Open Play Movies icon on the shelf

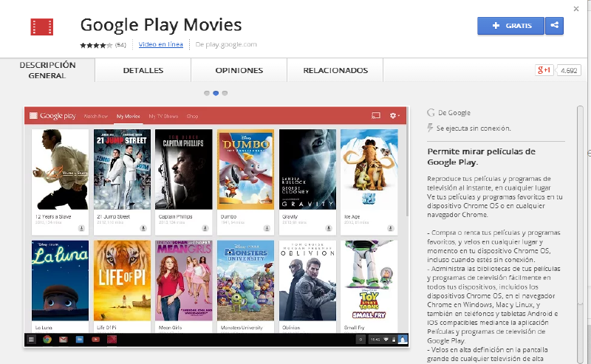click(112, 340)
